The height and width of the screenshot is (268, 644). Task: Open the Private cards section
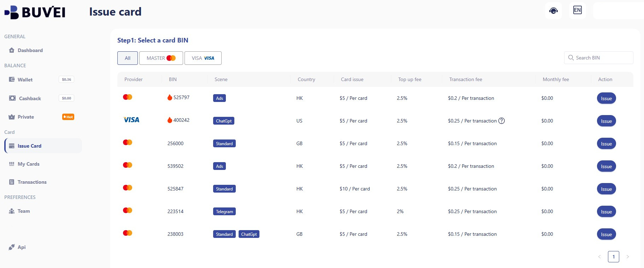pos(26,117)
